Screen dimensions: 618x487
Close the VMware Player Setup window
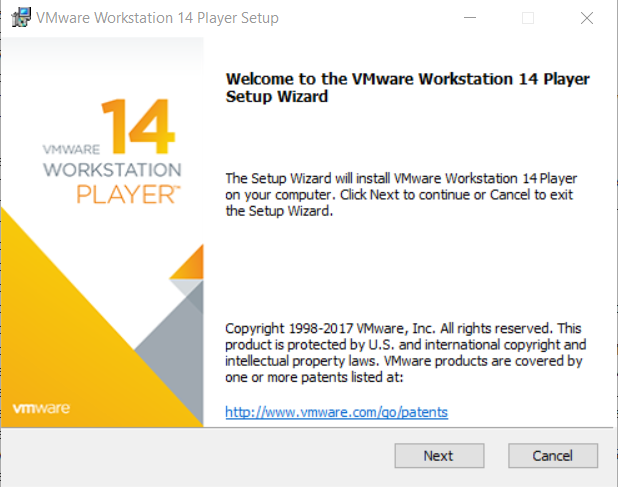587,18
